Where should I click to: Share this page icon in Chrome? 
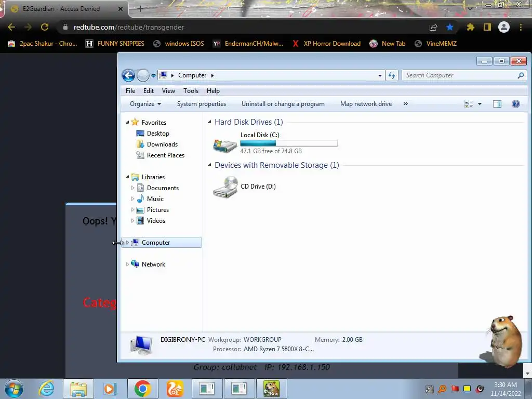(433, 27)
